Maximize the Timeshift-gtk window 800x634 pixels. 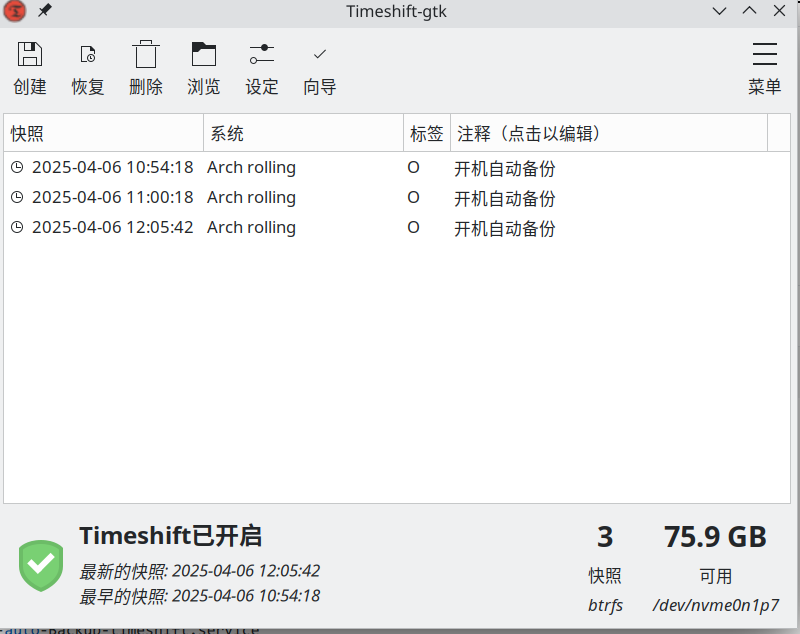click(749, 11)
